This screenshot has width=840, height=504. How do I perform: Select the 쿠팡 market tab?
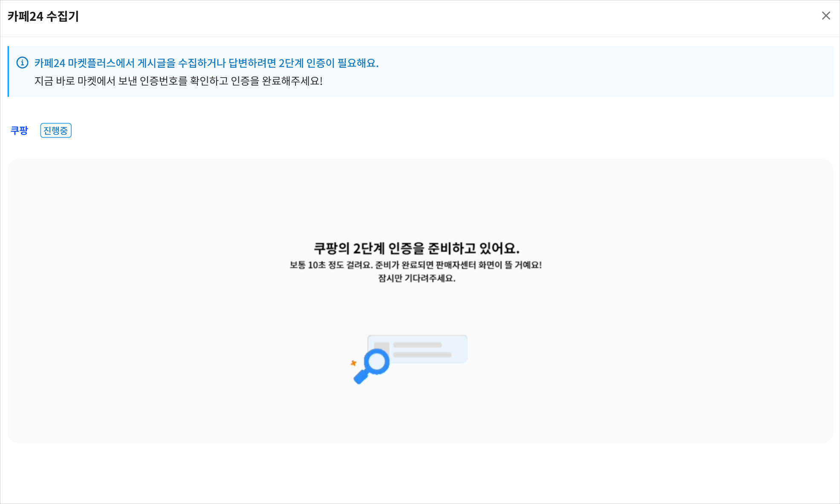point(19,130)
